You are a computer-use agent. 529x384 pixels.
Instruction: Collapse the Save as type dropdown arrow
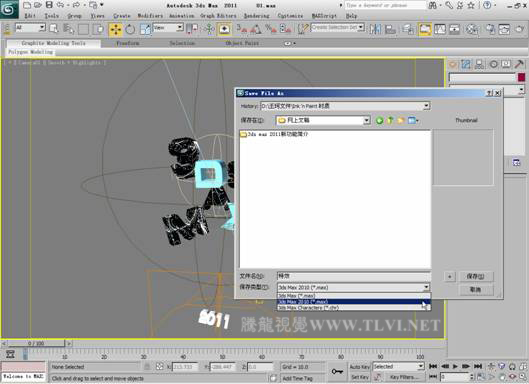[x=426, y=287]
